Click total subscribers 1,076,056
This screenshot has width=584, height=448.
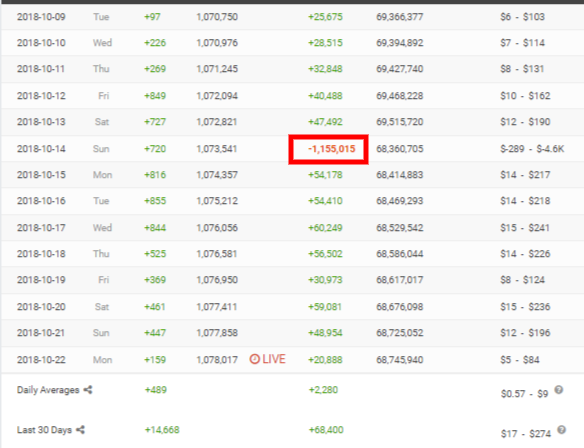pyautogui.click(x=217, y=228)
